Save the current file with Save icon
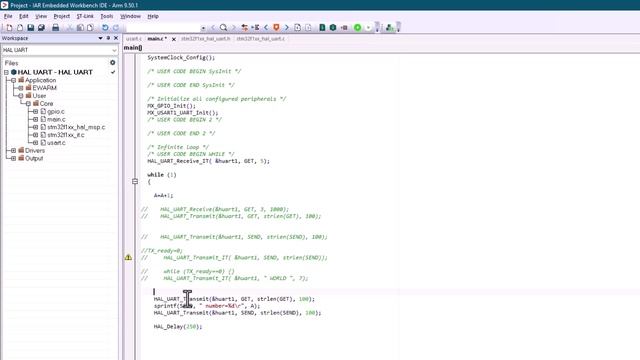640x360 pixels. [31, 28]
